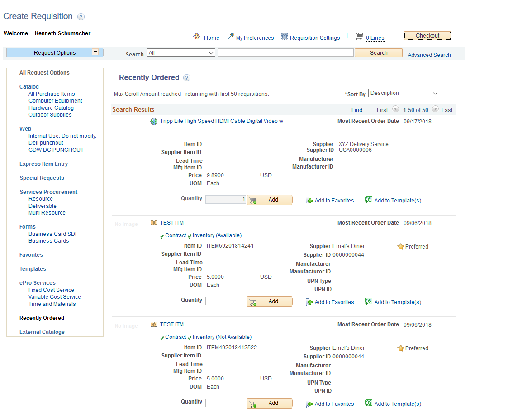This screenshot has width=532, height=418.
Task: Click the Checkout button
Action: click(427, 36)
